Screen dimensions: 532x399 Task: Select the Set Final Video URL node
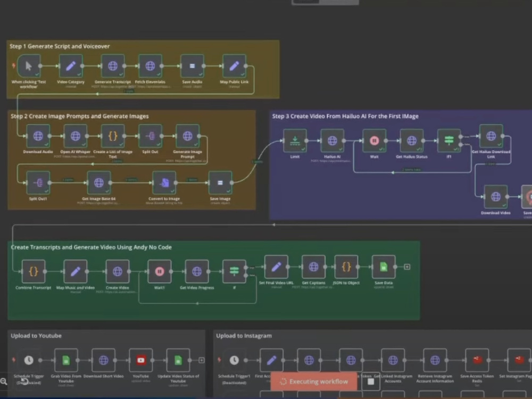[276, 267]
